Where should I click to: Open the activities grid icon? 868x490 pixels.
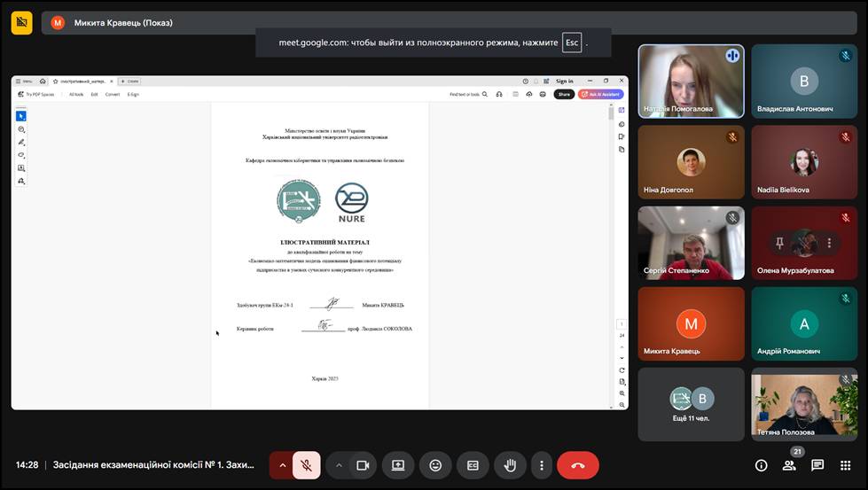pos(844,465)
